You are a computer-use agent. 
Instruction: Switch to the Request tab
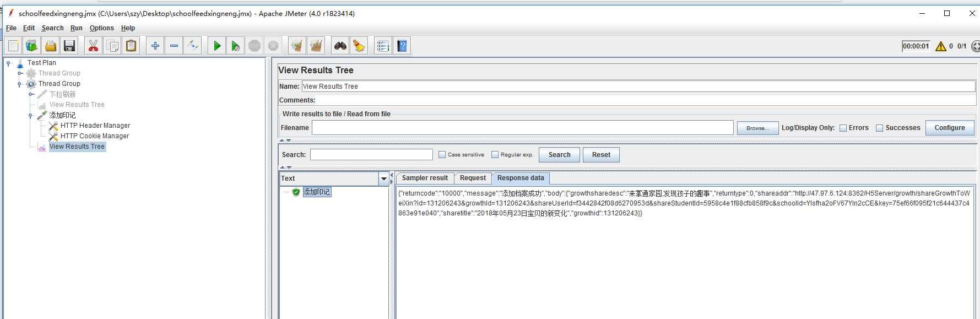[x=473, y=178]
